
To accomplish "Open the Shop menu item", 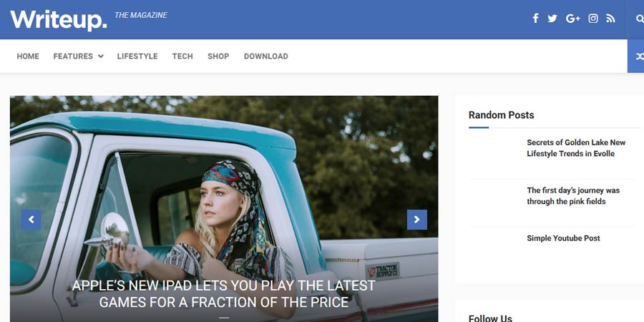I will click(218, 57).
